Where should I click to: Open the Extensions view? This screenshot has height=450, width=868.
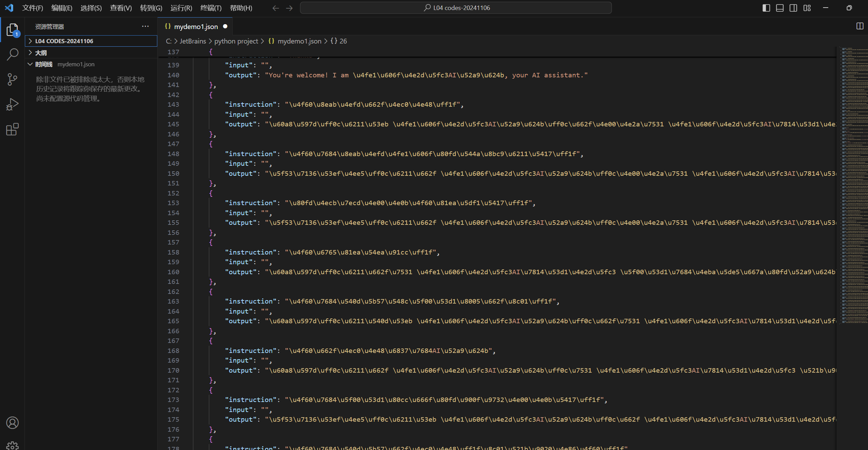(12, 130)
